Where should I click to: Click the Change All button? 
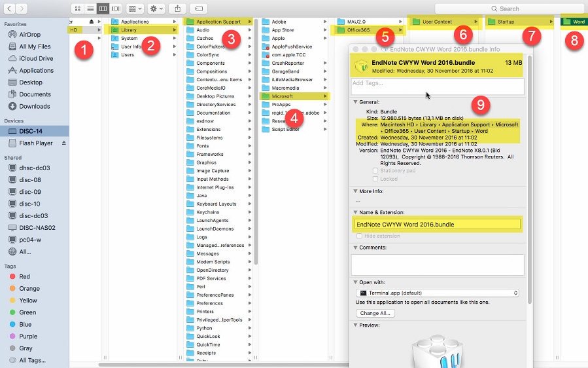375,313
